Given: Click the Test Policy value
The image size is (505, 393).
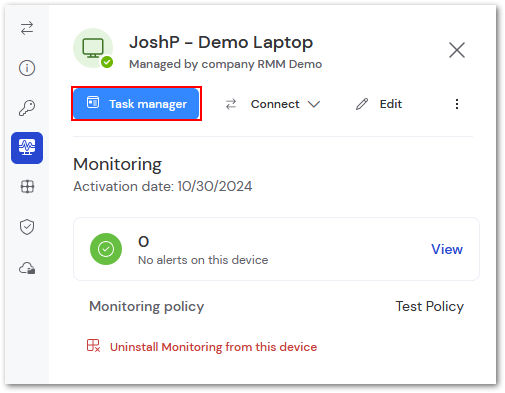Looking at the screenshot, I should (x=429, y=306).
